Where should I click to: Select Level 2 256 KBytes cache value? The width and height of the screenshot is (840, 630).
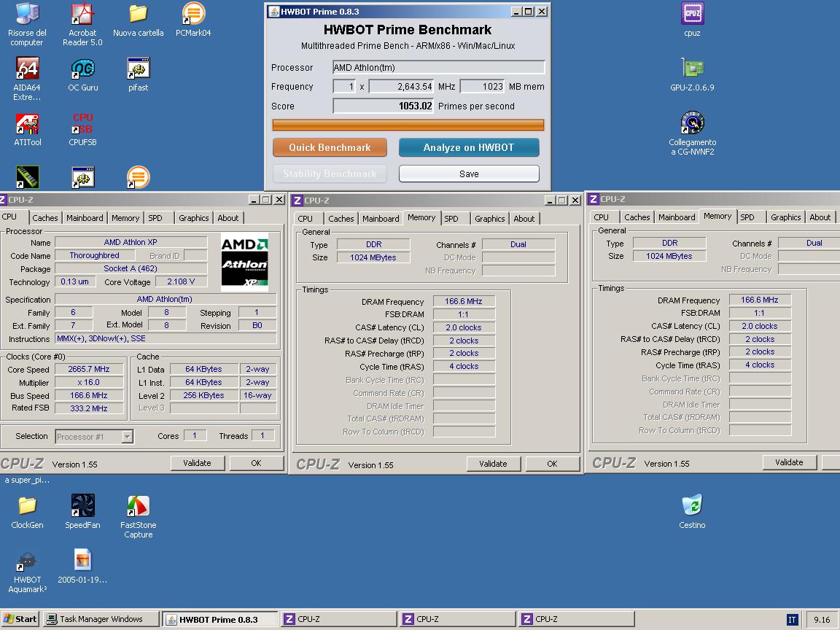point(203,395)
